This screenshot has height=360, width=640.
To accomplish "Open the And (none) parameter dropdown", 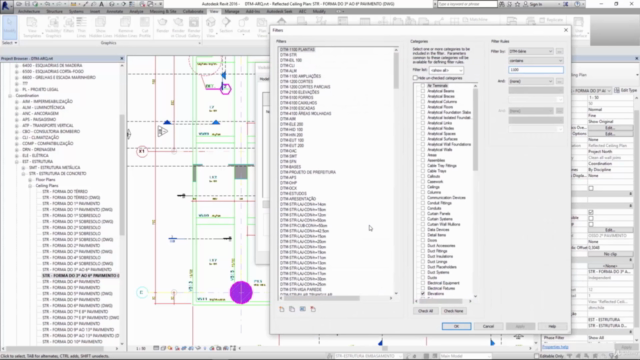I will [x=531, y=81].
